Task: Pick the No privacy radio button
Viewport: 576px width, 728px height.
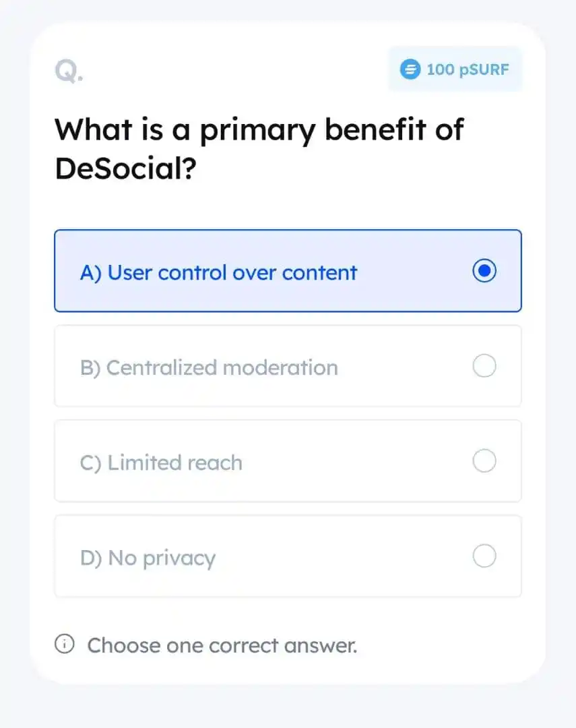Action: [x=484, y=555]
